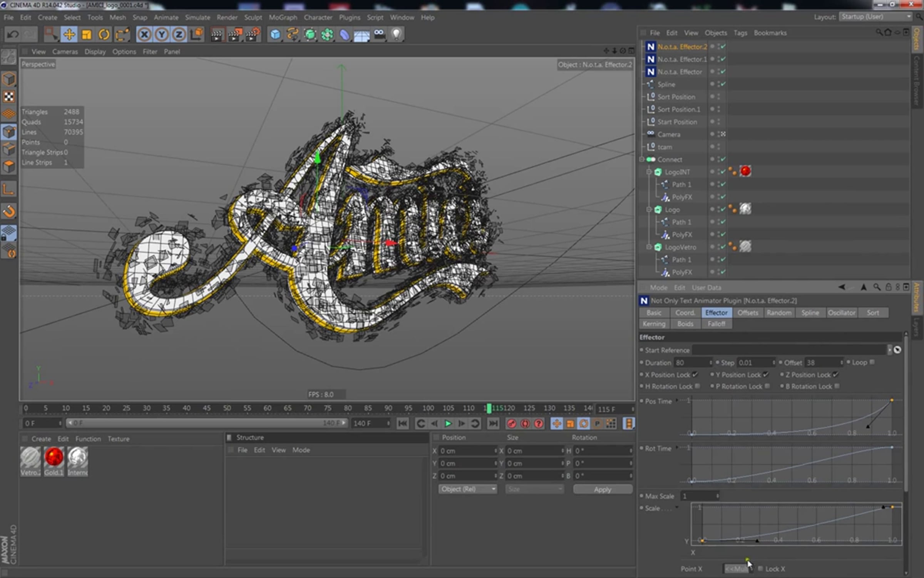Select the Rotate tool
This screenshot has width=924, height=578.
click(104, 35)
